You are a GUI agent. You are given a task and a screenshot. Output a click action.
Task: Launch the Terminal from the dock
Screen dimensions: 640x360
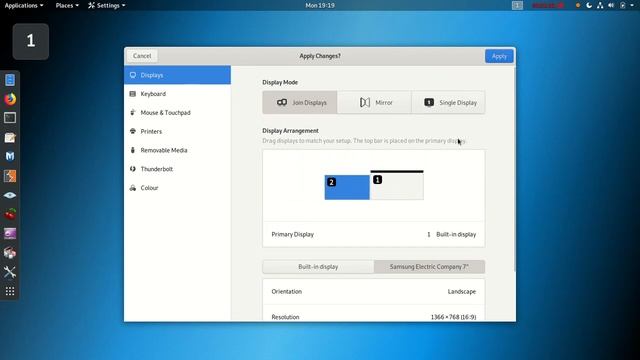[10, 118]
